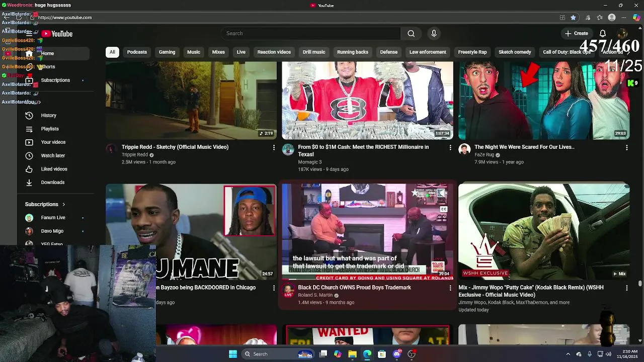The height and width of the screenshot is (362, 644).
Task: Click the Roland S. Martin live avatar
Action: click(x=288, y=290)
